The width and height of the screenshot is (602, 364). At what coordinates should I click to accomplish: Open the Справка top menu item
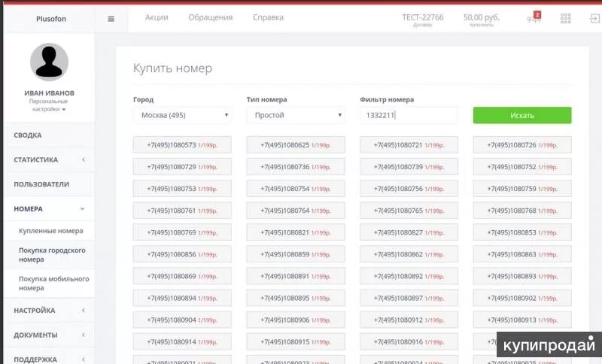268,17
